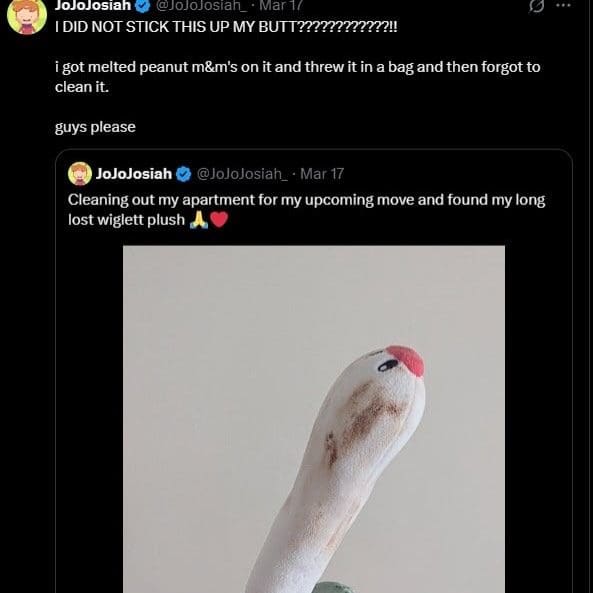Select the 'I DID NOT STICK THIS' line
The width and height of the screenshot is (593, 593).
pos(226,27)
